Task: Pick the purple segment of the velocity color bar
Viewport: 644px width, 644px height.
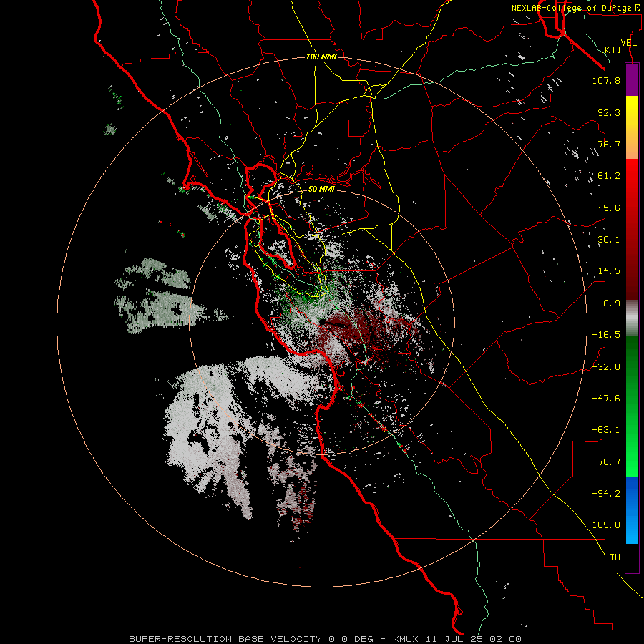Action: (x=632, y=79)
